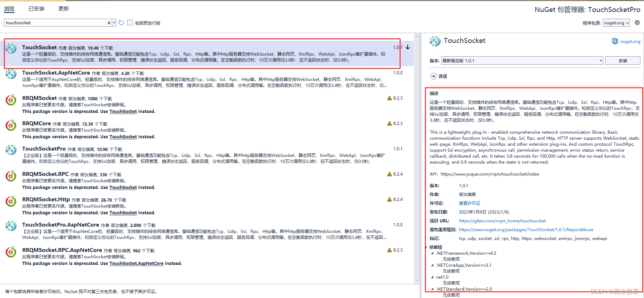Select the TouchSocket.AspNetCore package title
Image resolution: width=644 pixels, height=298 pixels.
point(56,73)
